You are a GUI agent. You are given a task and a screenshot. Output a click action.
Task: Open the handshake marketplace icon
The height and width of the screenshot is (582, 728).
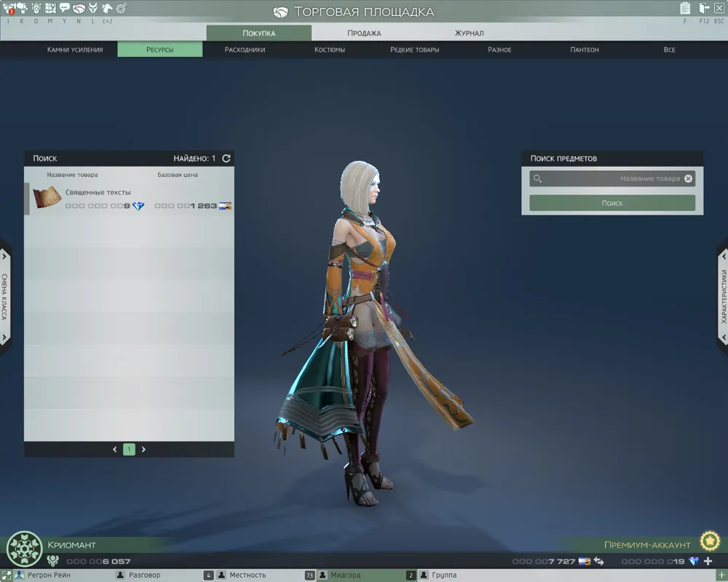point(79,9)
